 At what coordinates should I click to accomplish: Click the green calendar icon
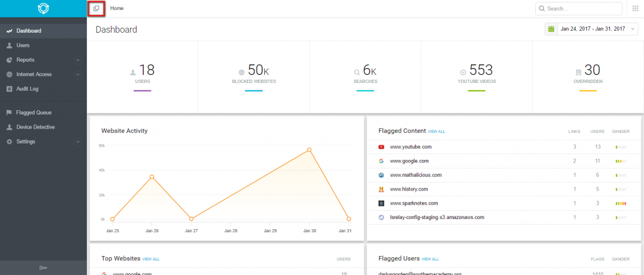click(551, 29)
